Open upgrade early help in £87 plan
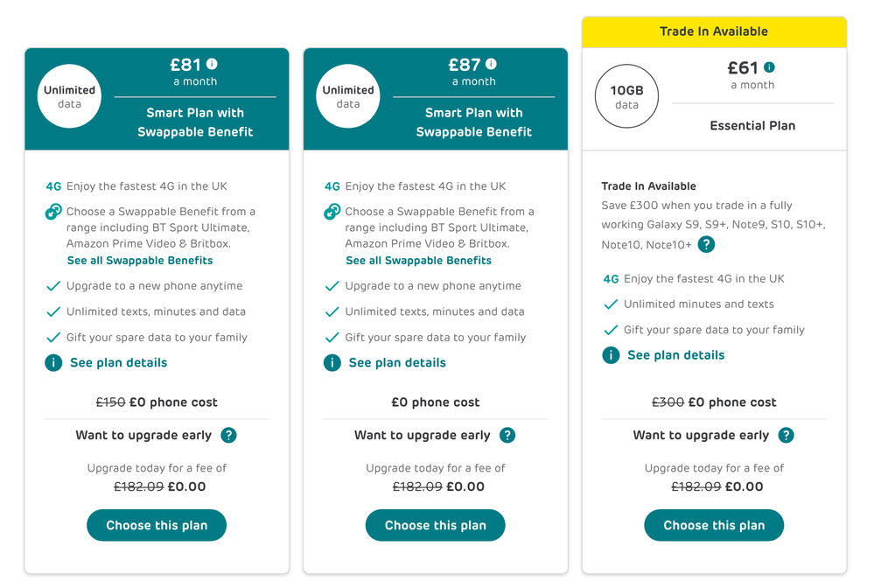 [x=507, y=435]
